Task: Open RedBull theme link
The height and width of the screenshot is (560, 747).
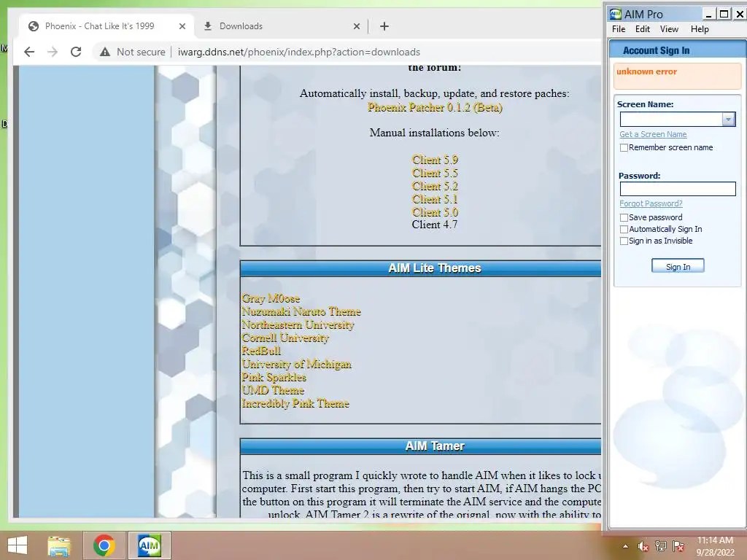Action: [x=261, y=351]
